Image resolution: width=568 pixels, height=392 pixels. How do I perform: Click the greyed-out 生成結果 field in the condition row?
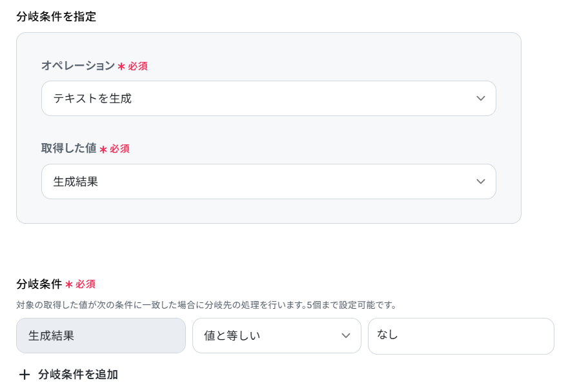click(x=101, y=336)
